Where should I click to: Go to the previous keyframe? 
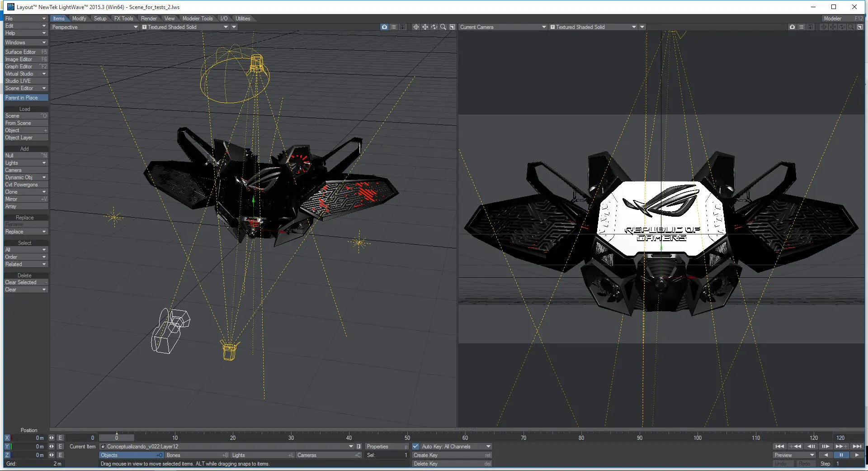point(795,447)
